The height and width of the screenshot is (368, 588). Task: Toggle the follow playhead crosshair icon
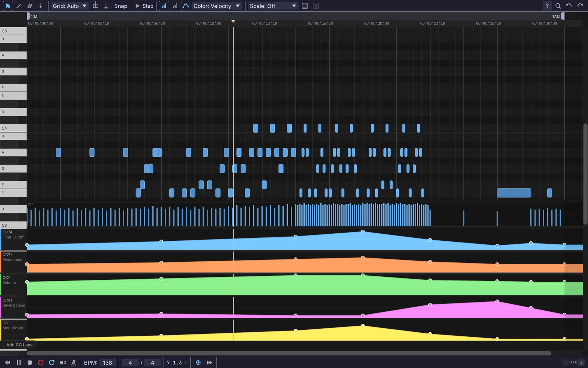point(198,362)
